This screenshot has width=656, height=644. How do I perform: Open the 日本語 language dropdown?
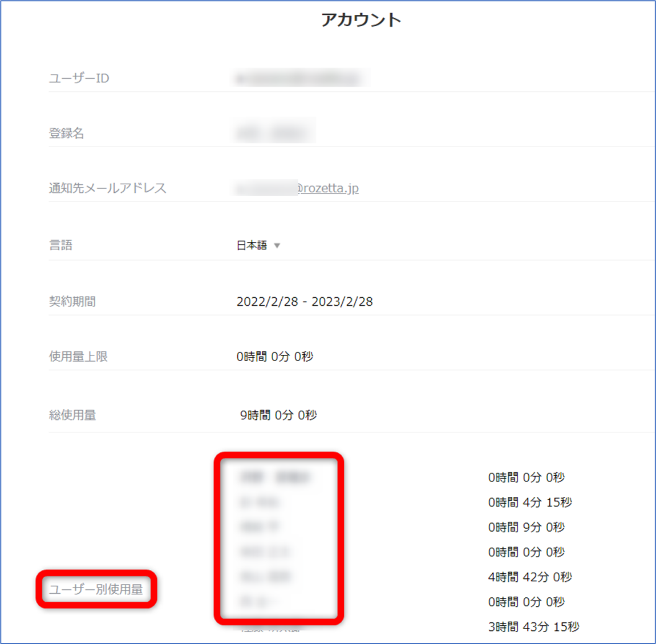pos(258,245)
